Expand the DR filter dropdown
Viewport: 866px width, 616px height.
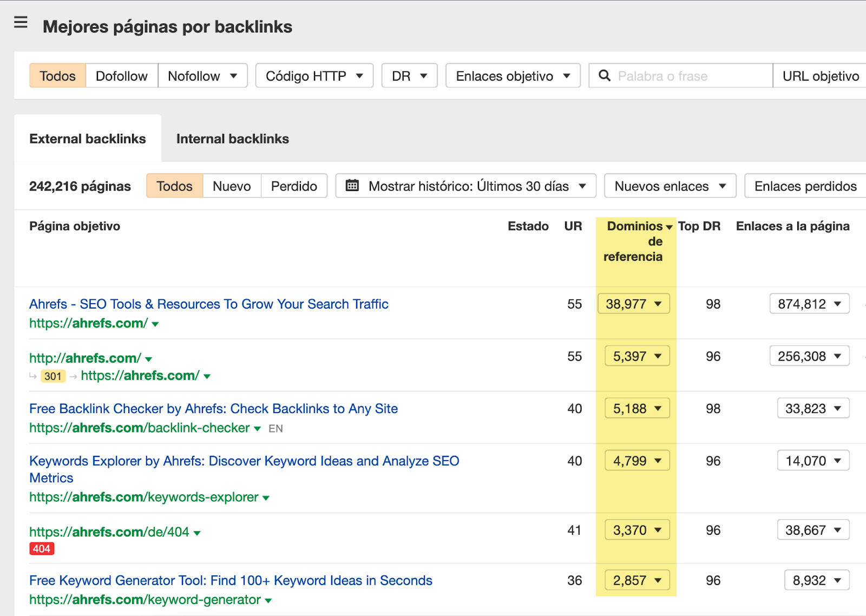click(x=409, y=76)
